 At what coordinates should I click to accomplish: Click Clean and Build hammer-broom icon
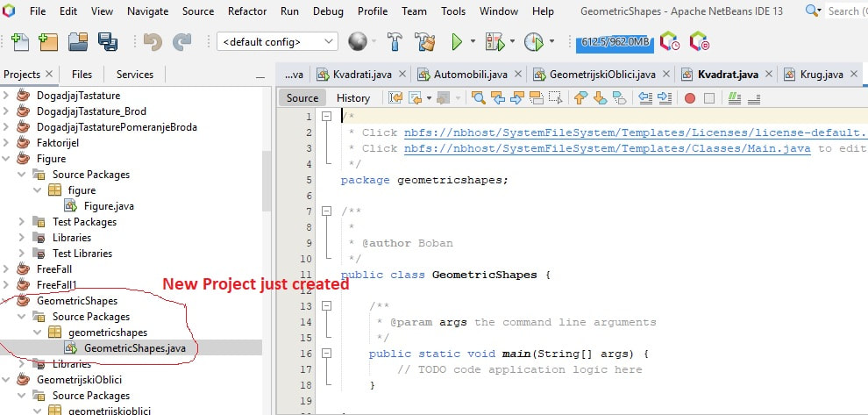[x=425, y=41]
